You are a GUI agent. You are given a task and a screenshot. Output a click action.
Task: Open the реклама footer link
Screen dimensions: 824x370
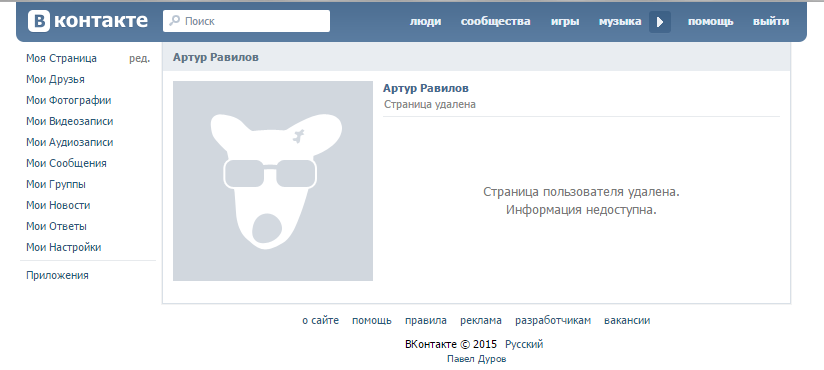click(x=481, y=320)
